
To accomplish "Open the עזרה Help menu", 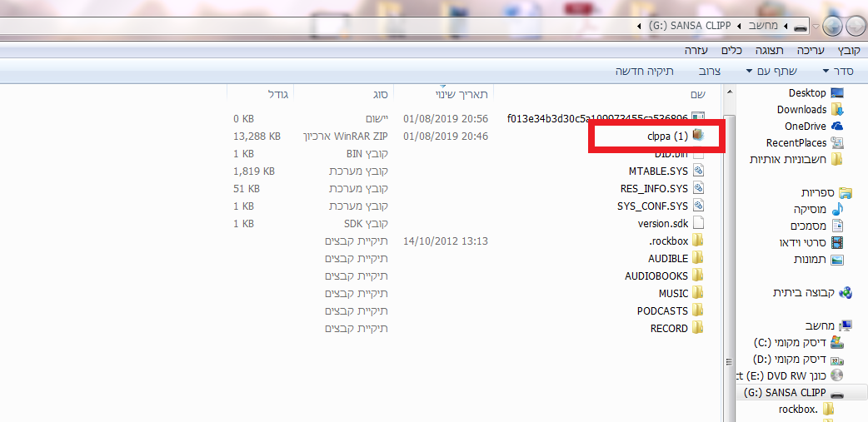I will click(696, 50).
